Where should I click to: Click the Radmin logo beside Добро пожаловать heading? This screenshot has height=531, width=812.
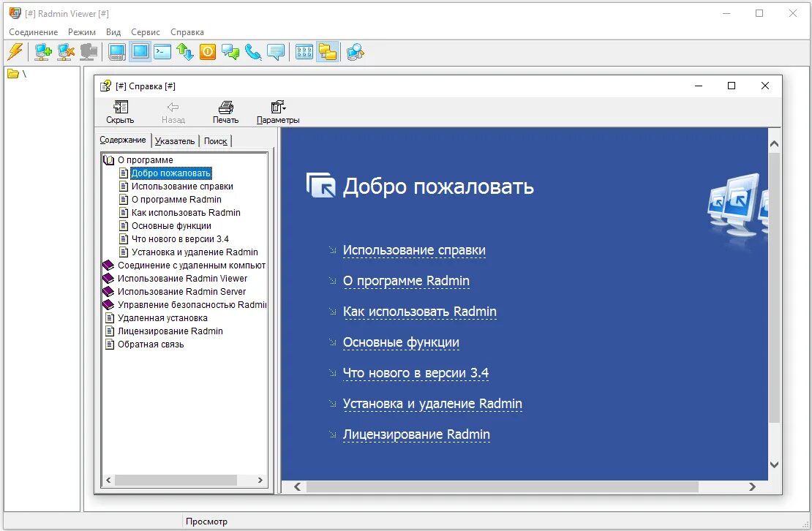(320, 185)
